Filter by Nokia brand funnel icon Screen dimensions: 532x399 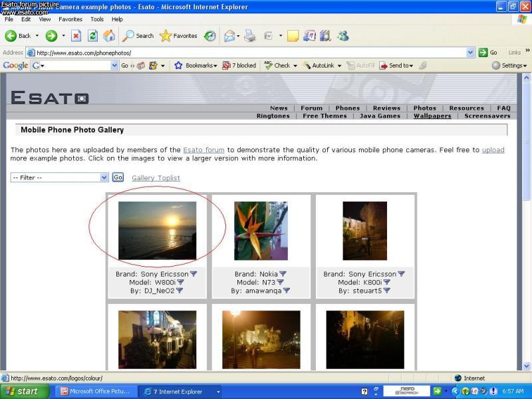click(283, 274)
